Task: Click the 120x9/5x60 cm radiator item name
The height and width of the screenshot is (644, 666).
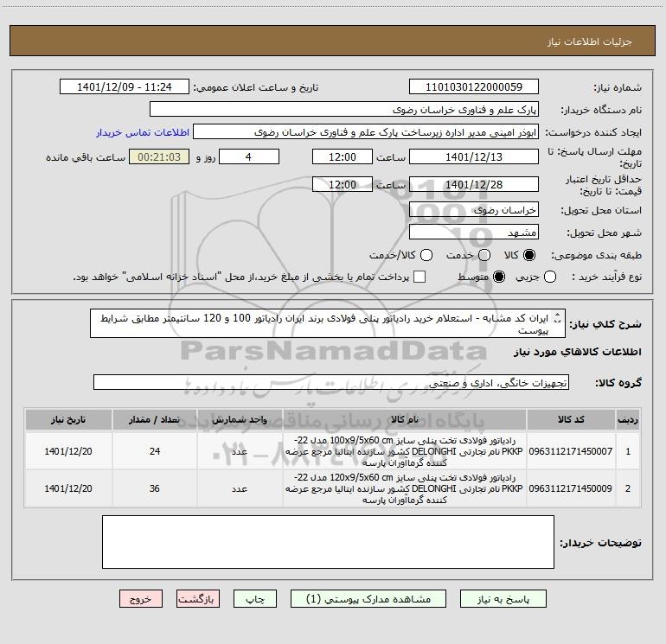Action: pos(405,488)
